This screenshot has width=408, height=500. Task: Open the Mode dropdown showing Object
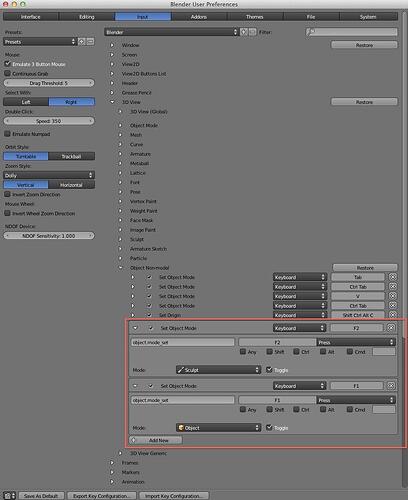tap(218, 428)
